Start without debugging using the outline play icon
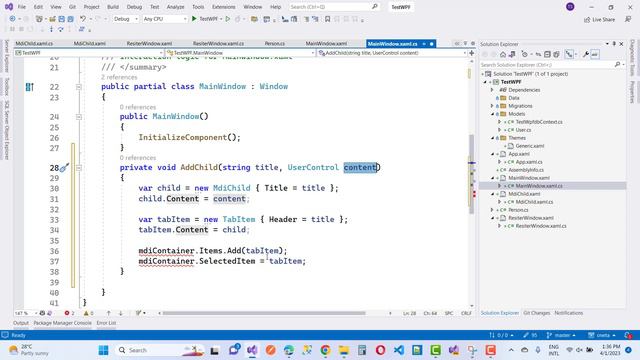 228,19
